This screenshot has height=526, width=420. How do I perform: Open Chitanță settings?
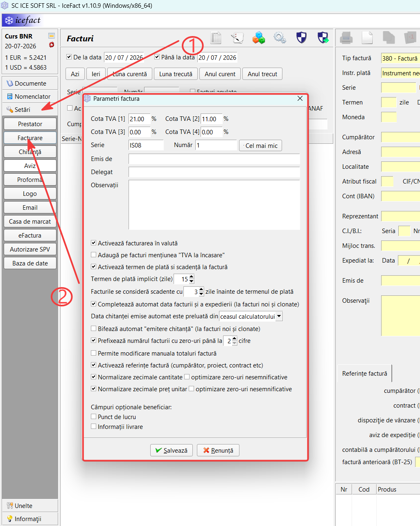[30, 152]
